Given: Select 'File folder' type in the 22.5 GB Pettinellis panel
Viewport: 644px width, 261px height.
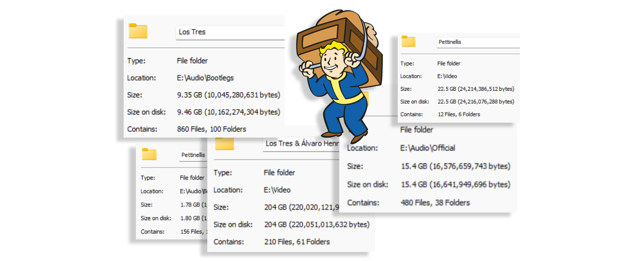Looking at the screenshot, I should pos(449,63).
